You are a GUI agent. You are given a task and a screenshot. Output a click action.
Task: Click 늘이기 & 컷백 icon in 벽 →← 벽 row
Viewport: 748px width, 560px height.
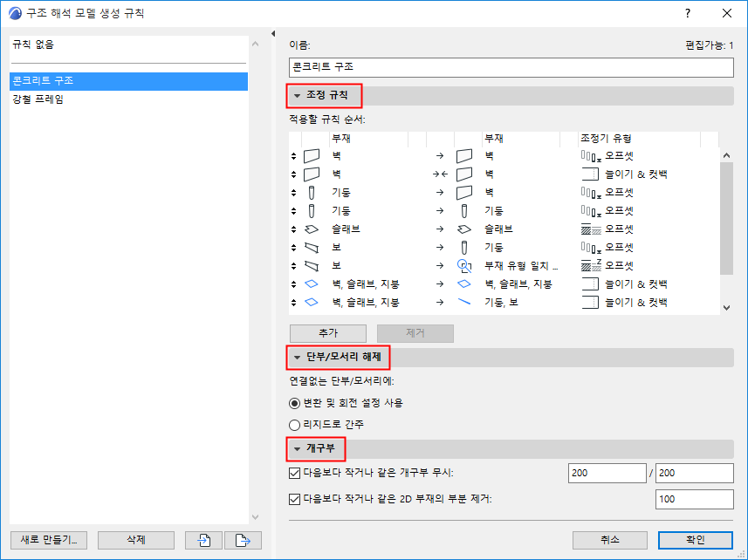point(590,174)
